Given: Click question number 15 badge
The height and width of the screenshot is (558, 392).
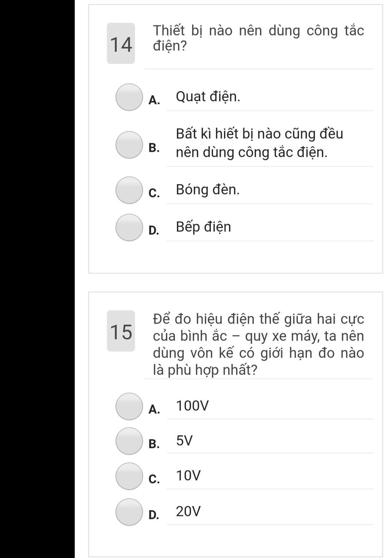Looking at the screenshot, I should pyautogui.click(x=121, y=331).
